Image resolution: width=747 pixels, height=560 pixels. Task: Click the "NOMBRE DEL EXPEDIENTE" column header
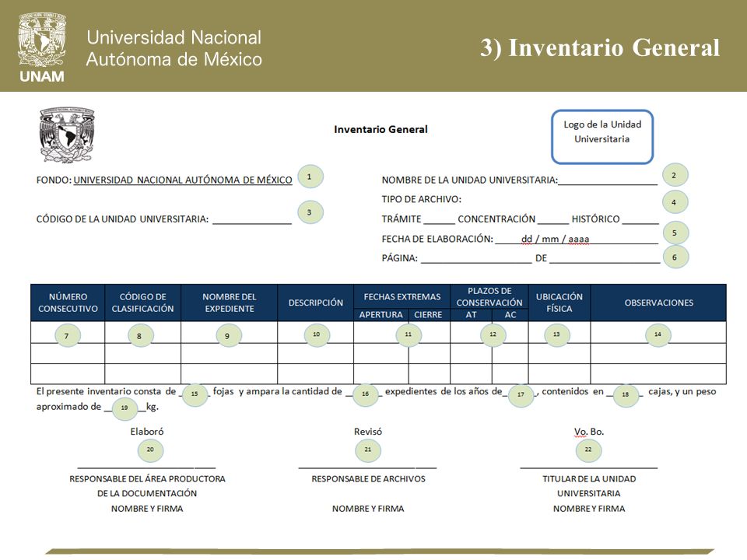pos(229,303)
